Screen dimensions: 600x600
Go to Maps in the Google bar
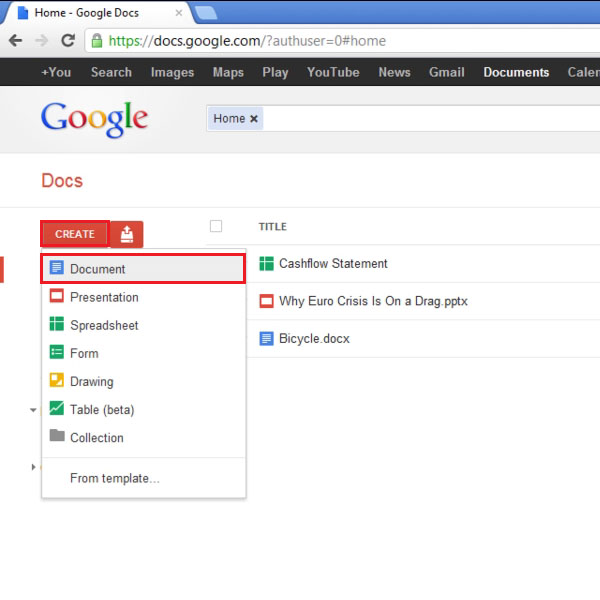click(228, 72)
